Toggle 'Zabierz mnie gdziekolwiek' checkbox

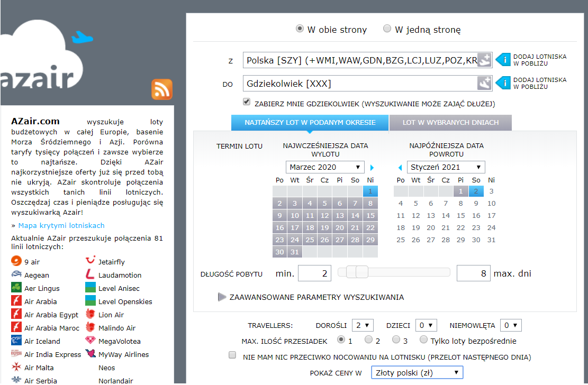[247, 102]
